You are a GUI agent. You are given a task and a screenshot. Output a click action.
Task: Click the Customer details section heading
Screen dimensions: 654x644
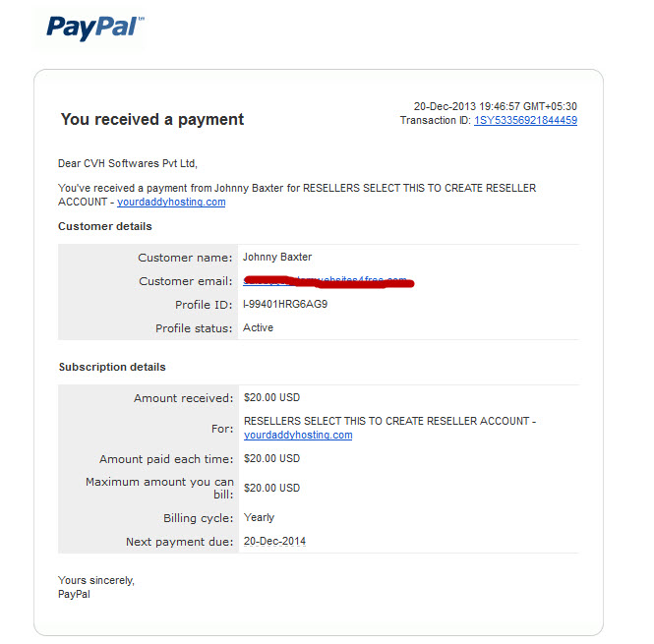(105, 226)
